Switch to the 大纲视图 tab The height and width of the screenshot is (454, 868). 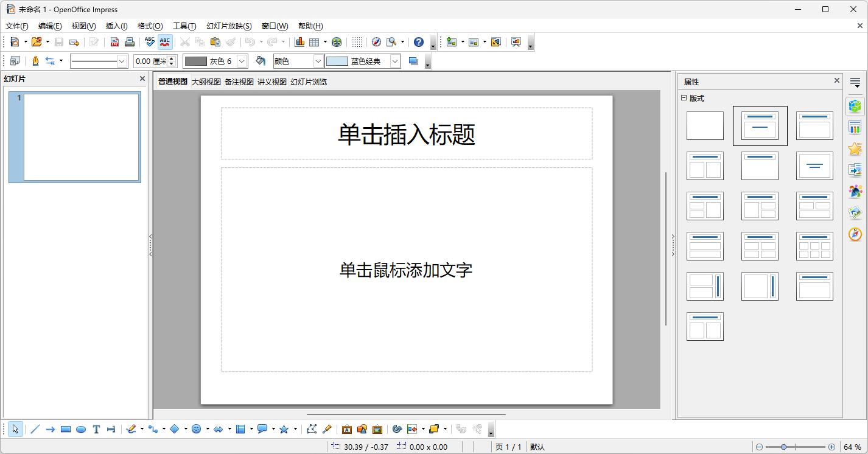pos(206,82)
